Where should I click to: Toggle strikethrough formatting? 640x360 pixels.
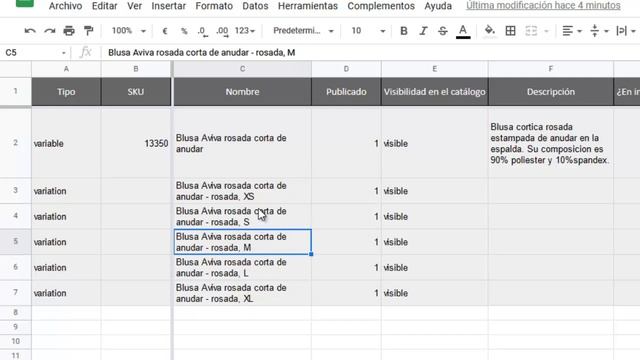pos(443,31)
